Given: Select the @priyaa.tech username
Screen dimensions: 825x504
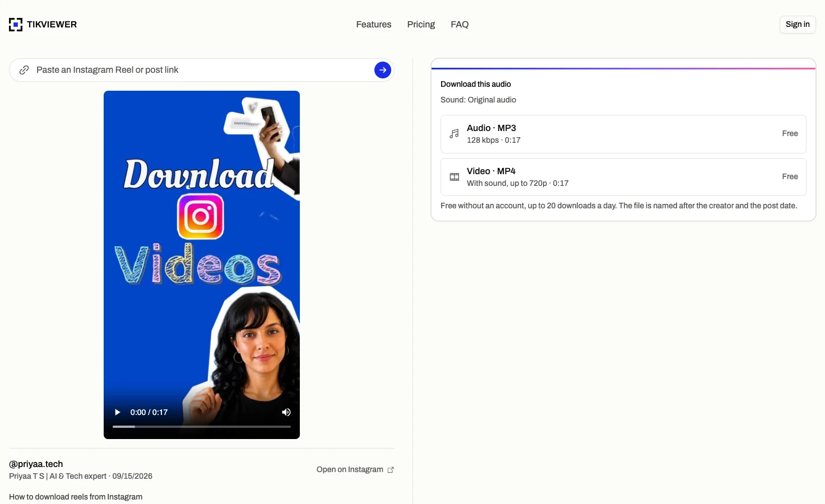Looking at the screenshot, I should click(x=36, y=464).
